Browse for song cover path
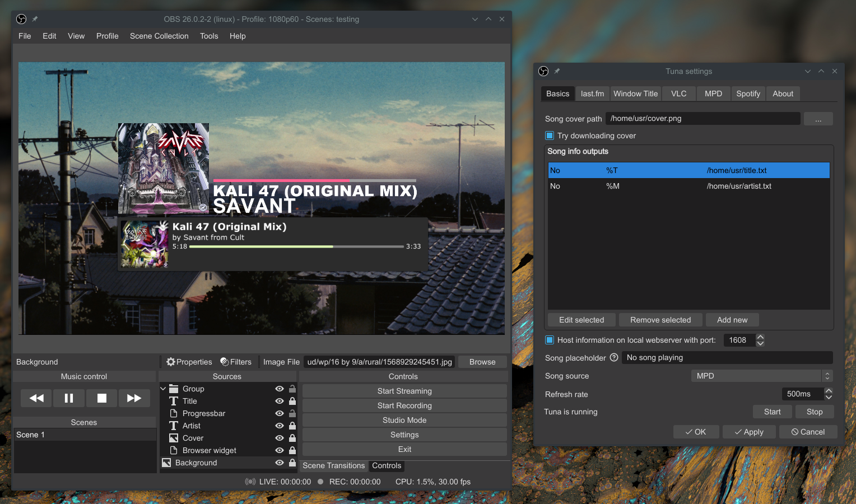Viewport: 856px width, 504px height. pyautogui.click(x=818, y=119)
